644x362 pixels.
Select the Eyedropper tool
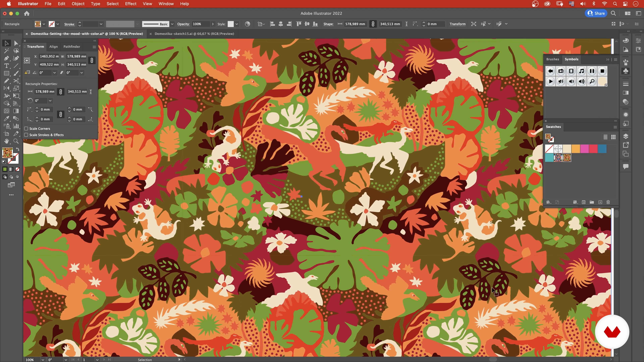(7, 118)
